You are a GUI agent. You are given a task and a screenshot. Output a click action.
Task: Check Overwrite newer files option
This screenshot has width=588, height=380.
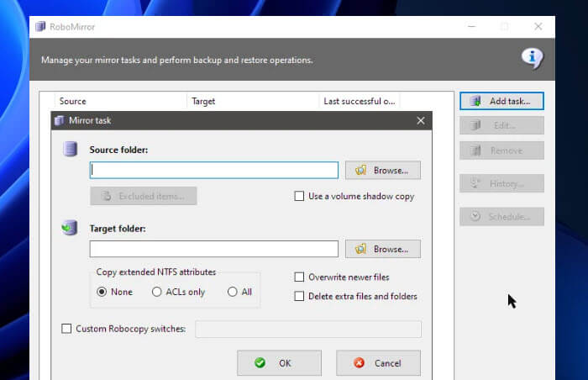tap(300, 277)
